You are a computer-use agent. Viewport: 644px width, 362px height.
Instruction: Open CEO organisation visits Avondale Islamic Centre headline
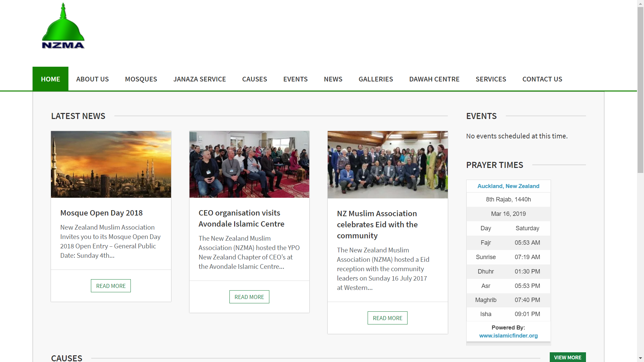pos(241,218)
